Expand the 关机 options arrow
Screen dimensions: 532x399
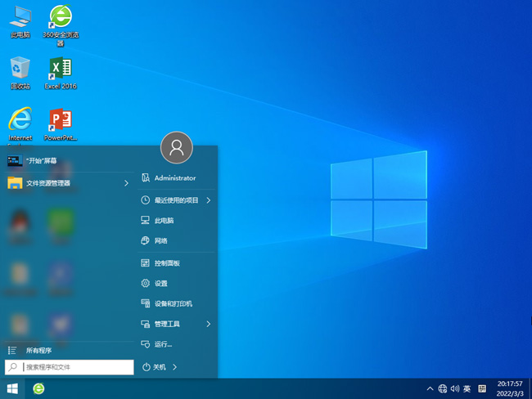coord(174,367)
